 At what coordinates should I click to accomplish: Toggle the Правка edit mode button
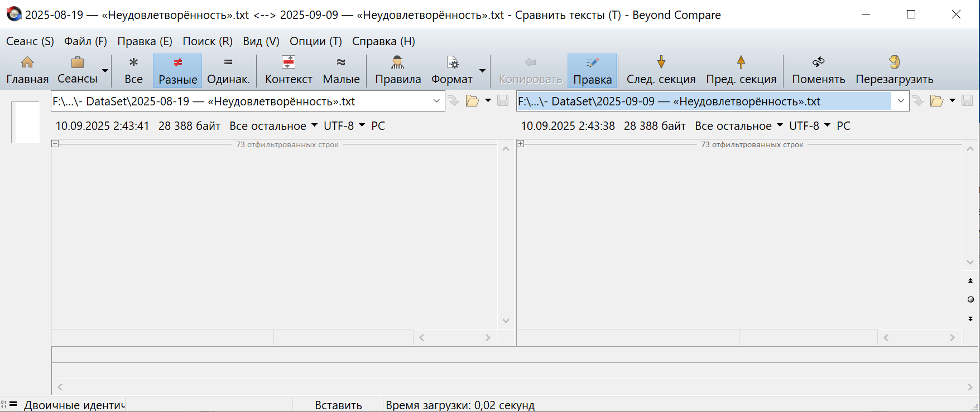point(592,70)
